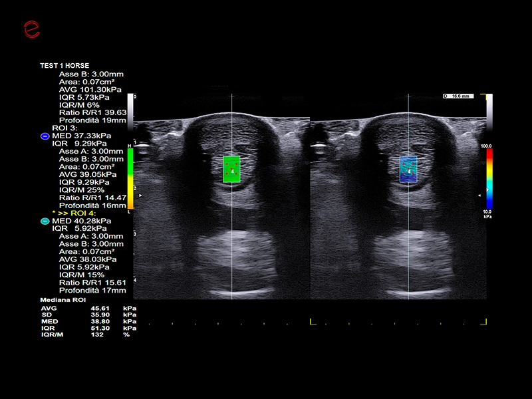Click the cyan ROI 4 marker icon
Screen dimensions: 532x399
[x=45, y=220]
